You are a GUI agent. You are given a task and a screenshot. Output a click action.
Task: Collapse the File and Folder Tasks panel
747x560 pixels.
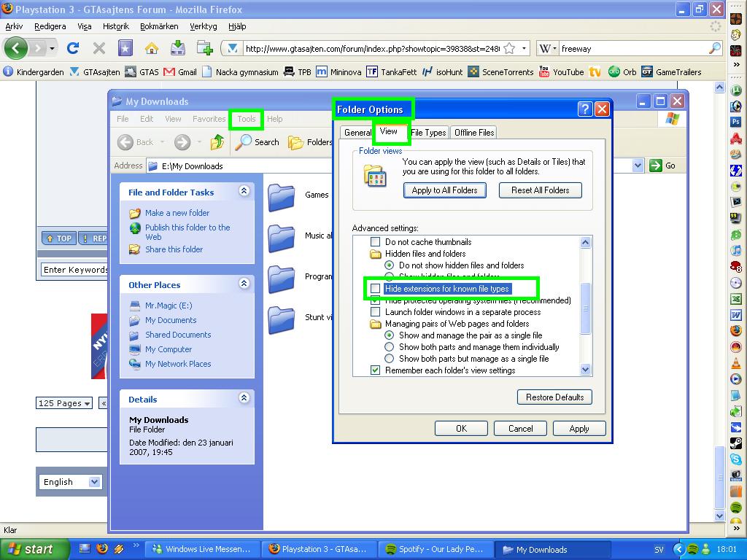(244, 191)
